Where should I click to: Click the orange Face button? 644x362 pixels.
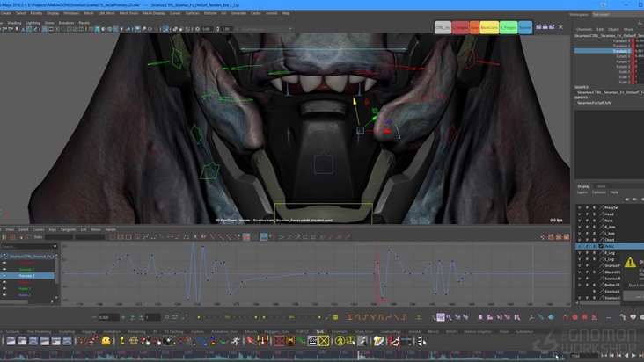(x=474, y=27)
